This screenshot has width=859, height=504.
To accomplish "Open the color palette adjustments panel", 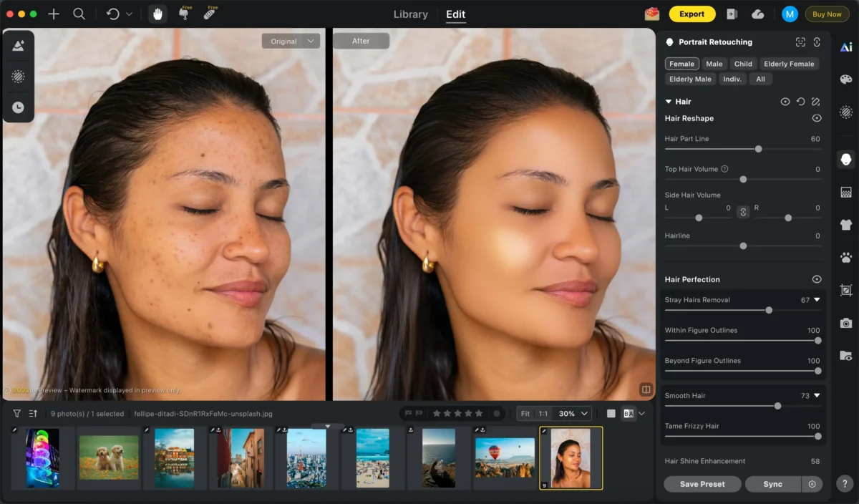I will 845,79.
